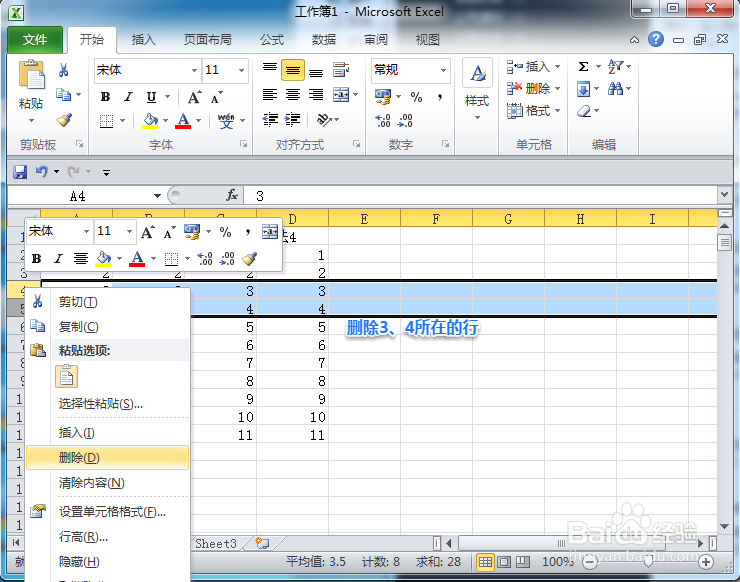The width and height of the screenshot is (740, 582).
Task: Click the Paste clipboard icon in ribbon
Action: tap(32, 76)
